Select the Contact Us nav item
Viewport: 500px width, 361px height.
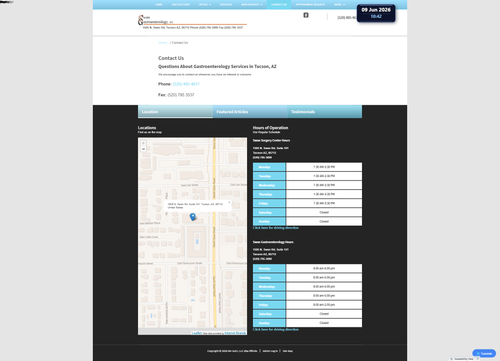coord(279,5)
